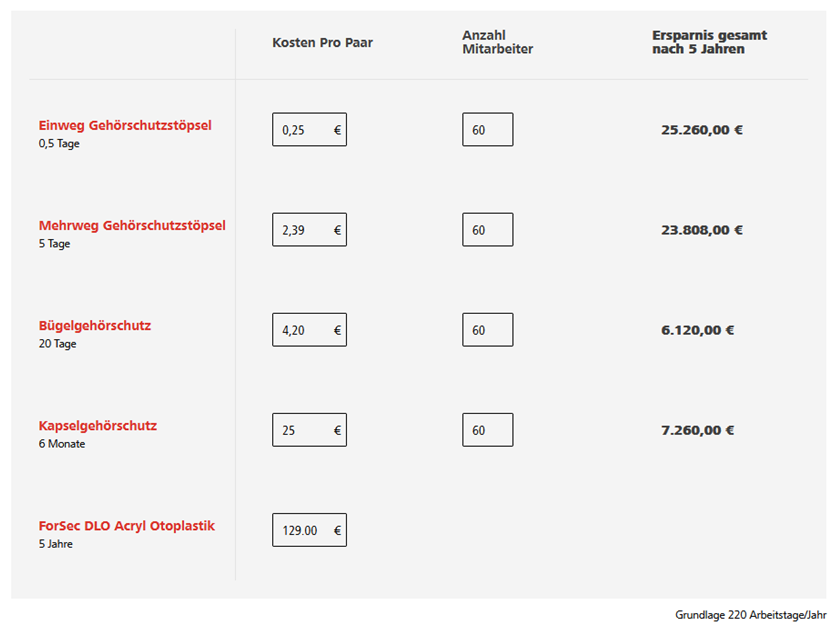
Task: Click the Kapselgehörschutz Anzahl Mitarbeiter field
Action: [487, 430]
